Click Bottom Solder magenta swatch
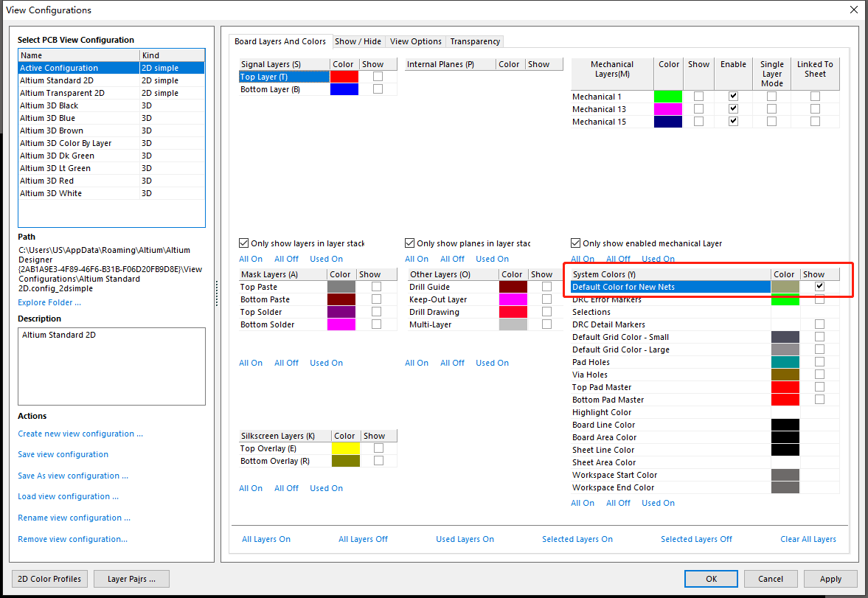 (341, 324)
